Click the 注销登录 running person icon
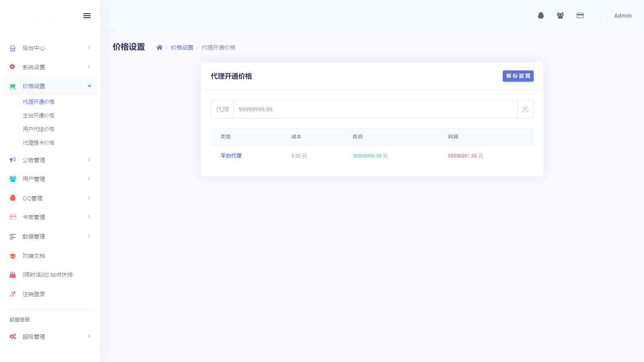The height and width of the screenshot is (362, 644). (x=13, y=294)
